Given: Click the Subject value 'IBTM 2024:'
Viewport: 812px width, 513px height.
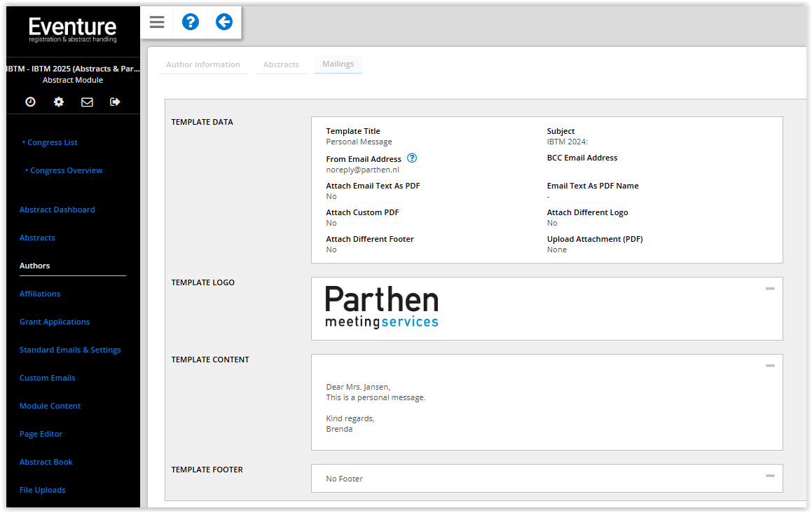Looking at the screenshot, I should coord(567,142).
